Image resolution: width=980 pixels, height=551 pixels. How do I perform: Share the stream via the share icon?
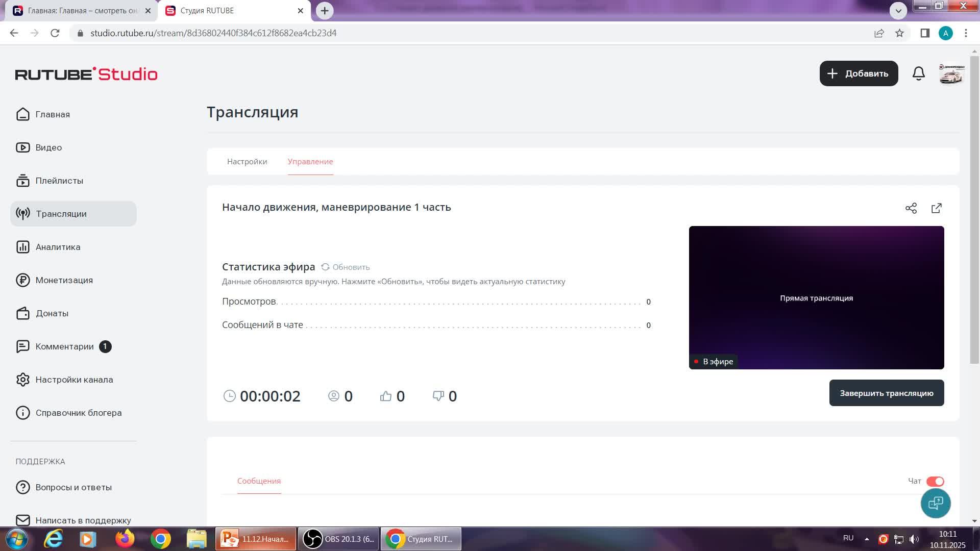tap(911, 208)
